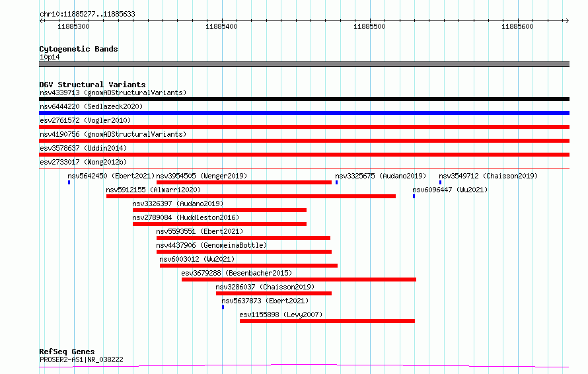This screenshot has height=374, width=588.
Task: Click the nsv3326397 Audano2019 red bar
Action: tap(219, 210)
